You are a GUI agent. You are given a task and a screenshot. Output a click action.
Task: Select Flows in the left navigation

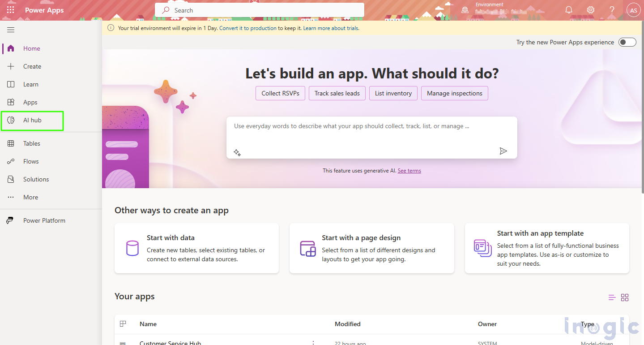(x=51, y=161)
